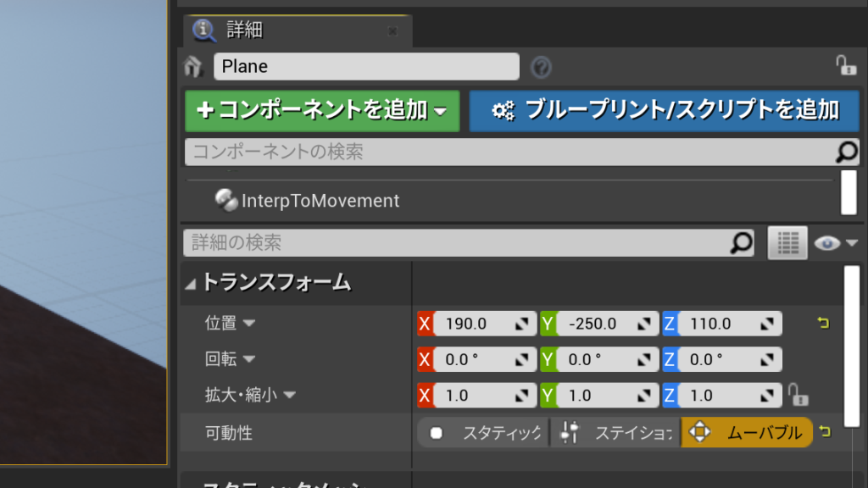Click the magnifier icon in component search
The height and width of the screenshot is (488, 868).
846,152
